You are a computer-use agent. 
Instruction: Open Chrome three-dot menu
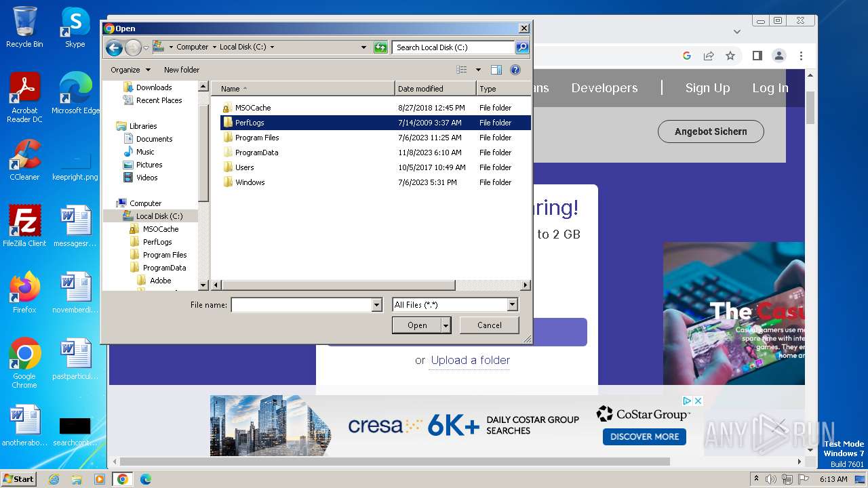pyautogui.click(x=801, y=56)
